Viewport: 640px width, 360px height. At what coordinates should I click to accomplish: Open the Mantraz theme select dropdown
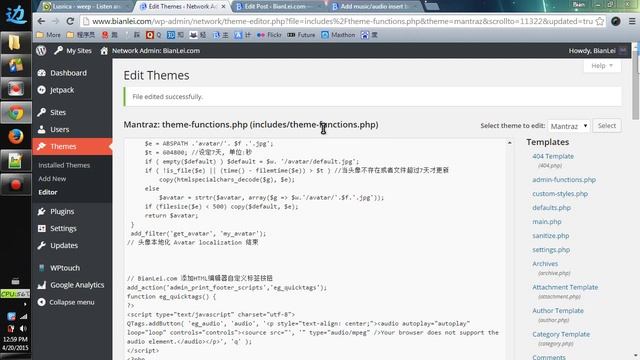pos(569,126)
